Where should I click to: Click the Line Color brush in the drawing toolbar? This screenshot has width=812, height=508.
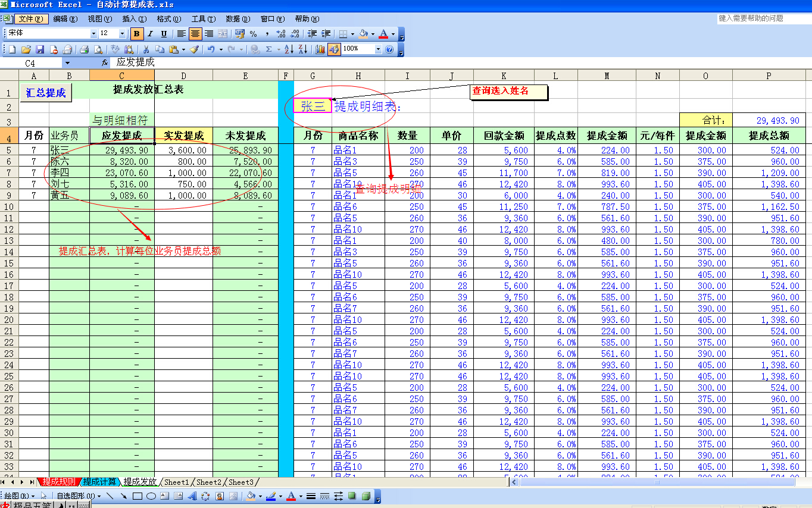click(271, 496)
